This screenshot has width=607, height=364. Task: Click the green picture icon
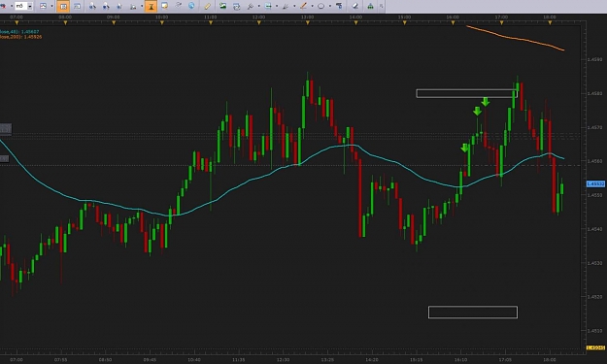tap(223, 6)
